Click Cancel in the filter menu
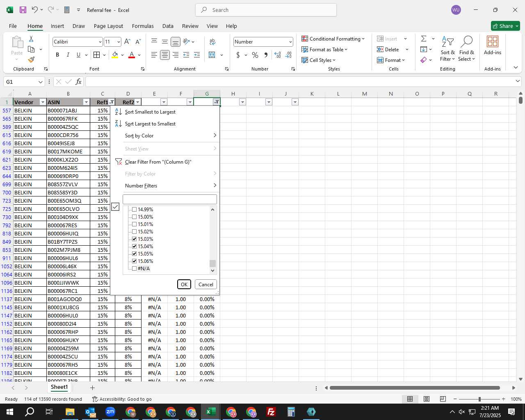 [205, 284]
